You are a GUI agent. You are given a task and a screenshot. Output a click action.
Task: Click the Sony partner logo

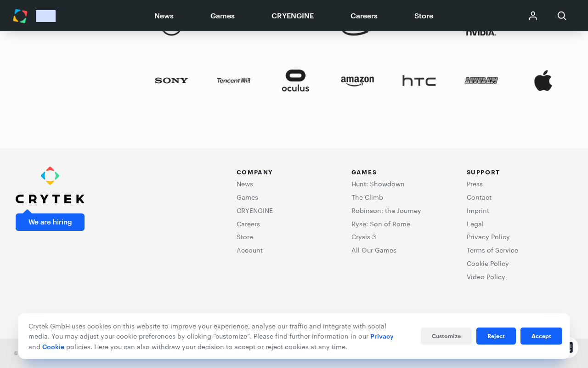coord(171,80)
